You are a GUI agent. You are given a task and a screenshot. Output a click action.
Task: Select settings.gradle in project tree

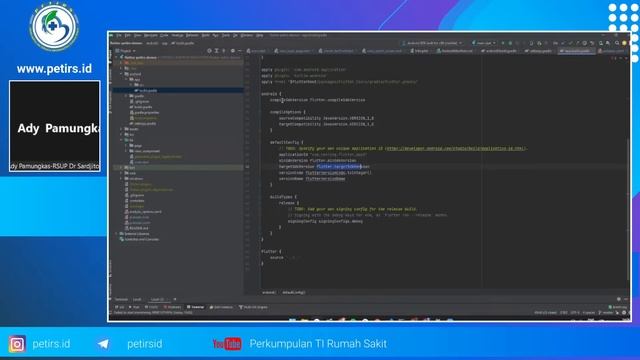pos(143,123)
